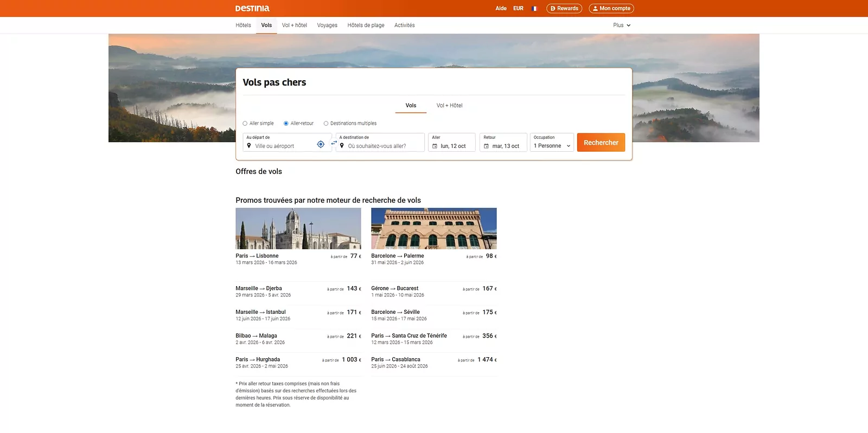The image size is (868, 433).
Task: Click the calendar icon in Aller field
Action: (x=435, y=146)
